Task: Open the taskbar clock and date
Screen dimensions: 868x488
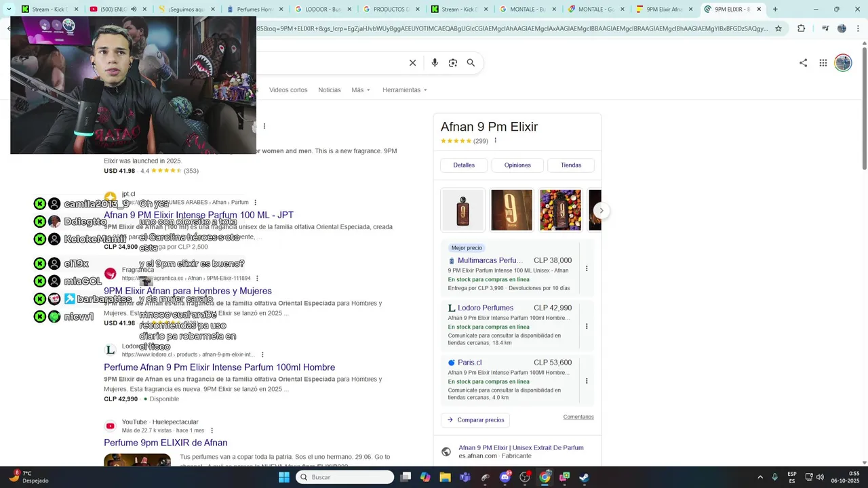Action: (x=845, y=477)
